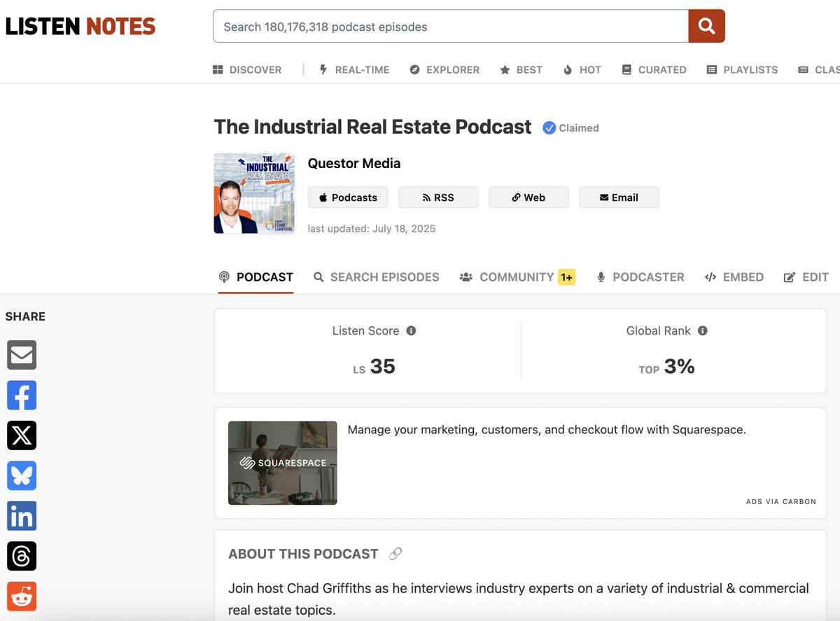Click the Ads via Carbon link
840x621 pixels.
pos(780,501)
